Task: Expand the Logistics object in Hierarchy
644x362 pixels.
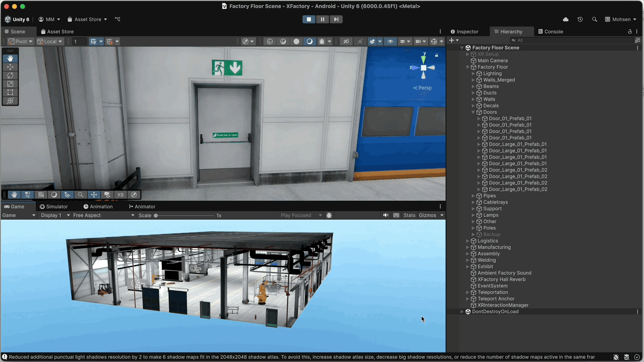Action: 468,241
